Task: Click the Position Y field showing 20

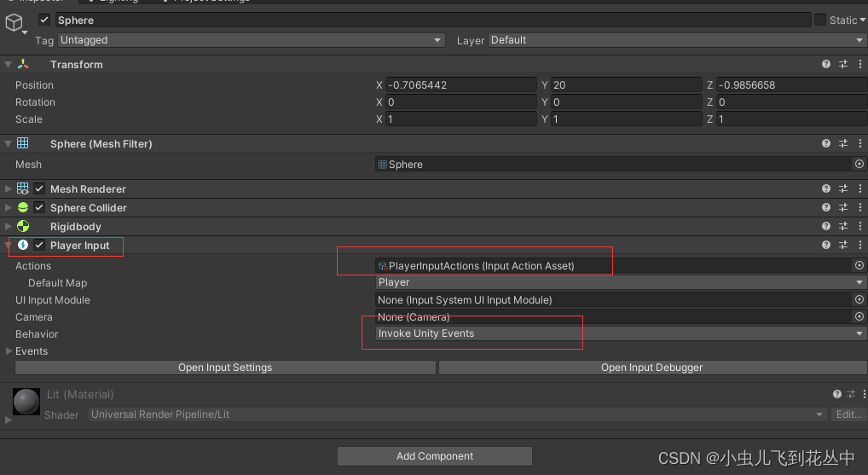Action: [x=627, y=84]
